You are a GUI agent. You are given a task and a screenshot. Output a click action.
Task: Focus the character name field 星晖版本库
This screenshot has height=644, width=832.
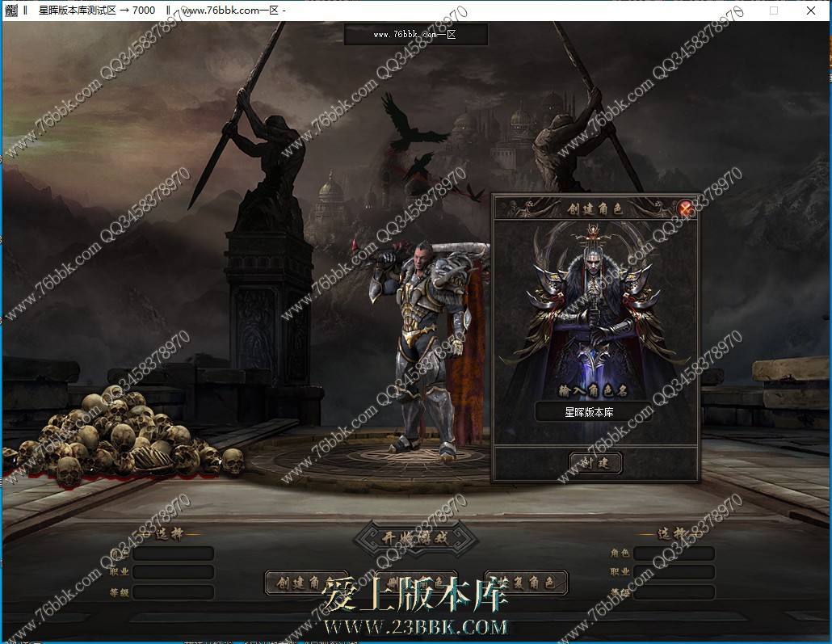click(593, 412)
